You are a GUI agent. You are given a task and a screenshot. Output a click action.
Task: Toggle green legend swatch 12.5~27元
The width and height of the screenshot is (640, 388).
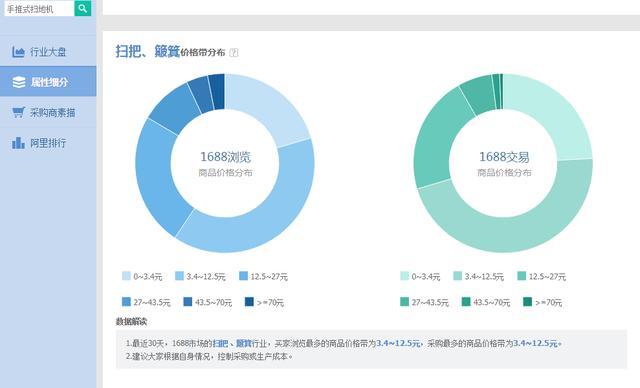(522, 276)
